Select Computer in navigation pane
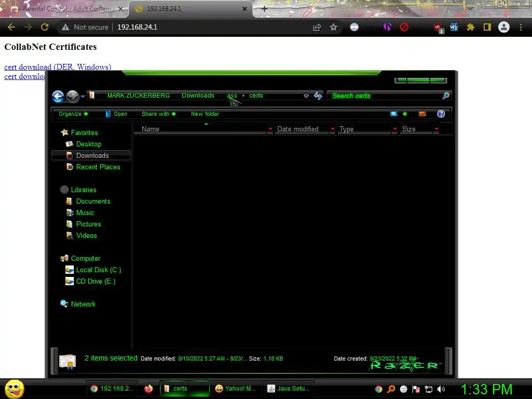532x399 pixels. [x=86, y=259]
